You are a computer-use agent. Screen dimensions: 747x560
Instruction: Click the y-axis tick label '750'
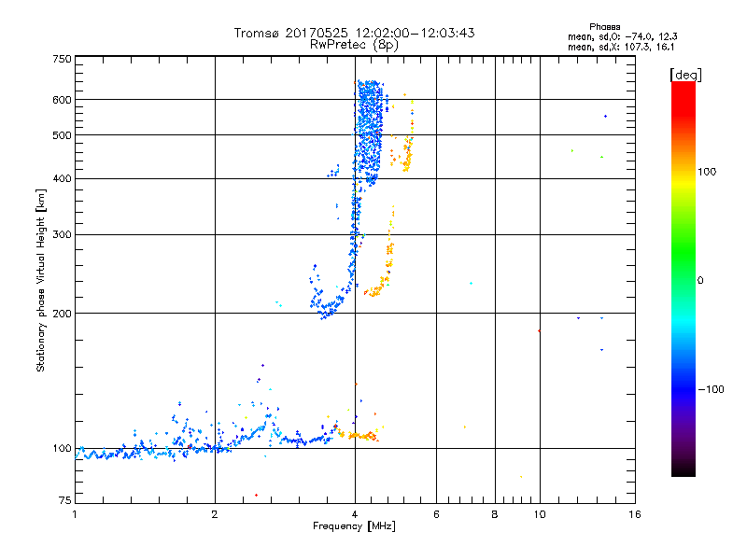click(x=62, y=59)
